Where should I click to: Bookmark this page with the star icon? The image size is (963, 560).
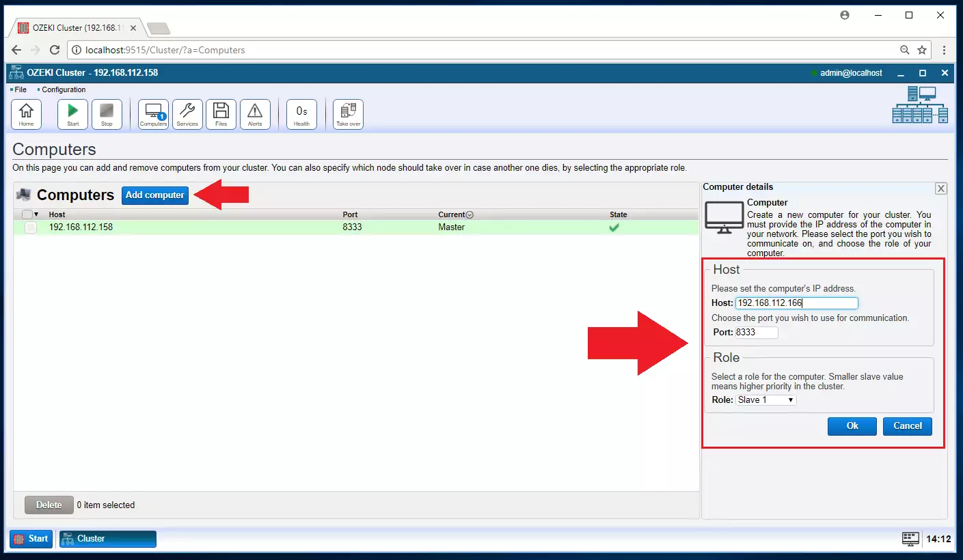[922, 50]
